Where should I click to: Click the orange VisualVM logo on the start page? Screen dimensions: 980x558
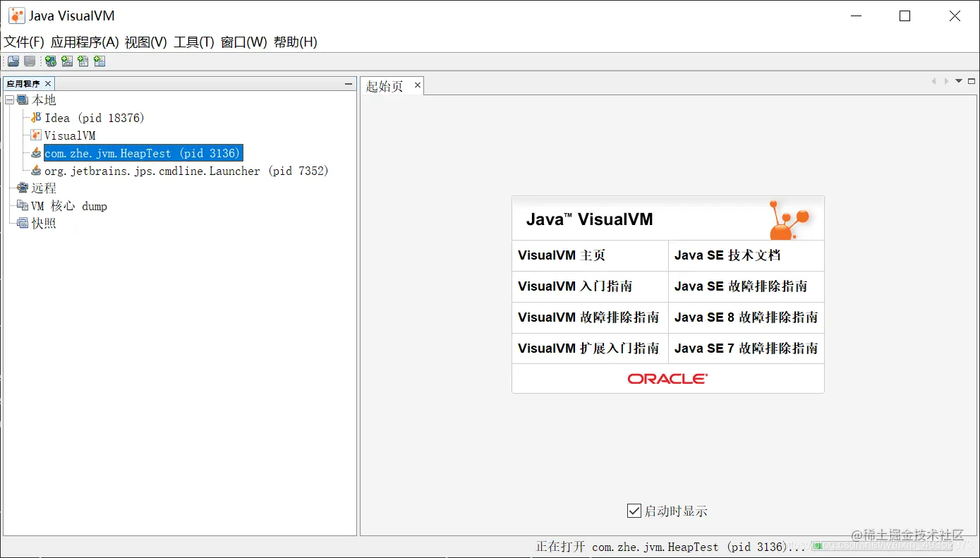click(x=789, y=220)
